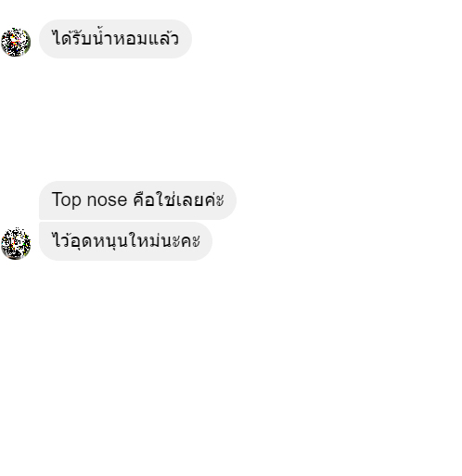Click the ไว้อุดหนุน text starting the last bubble

(x=90, y=241)
